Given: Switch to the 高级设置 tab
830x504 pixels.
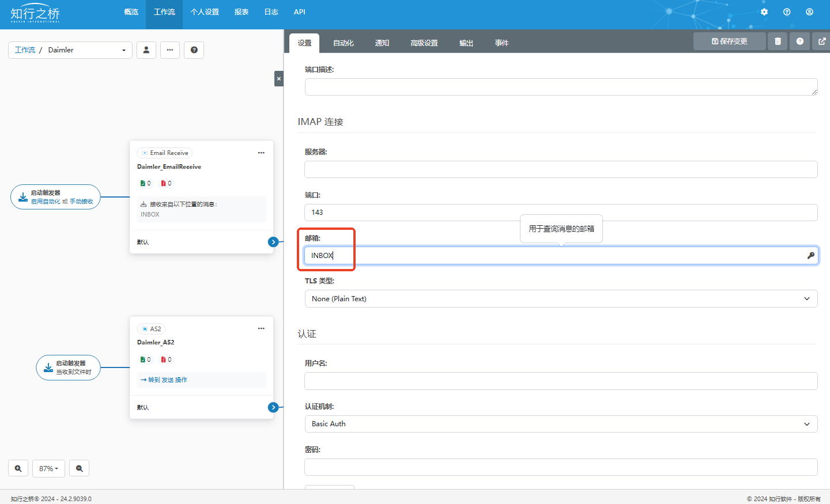Looking at the screenshot, I should (x=424, y=43).
